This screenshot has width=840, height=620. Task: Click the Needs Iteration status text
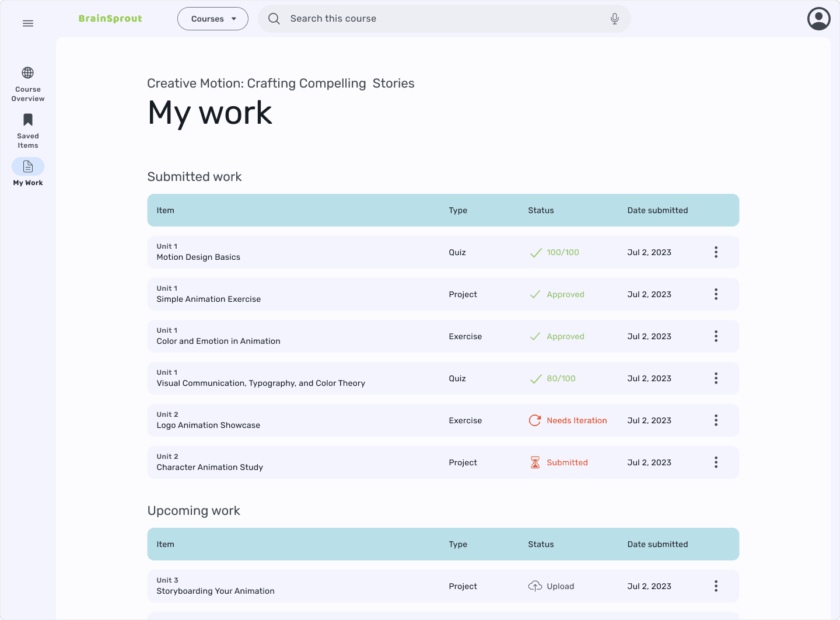(577, 420)
